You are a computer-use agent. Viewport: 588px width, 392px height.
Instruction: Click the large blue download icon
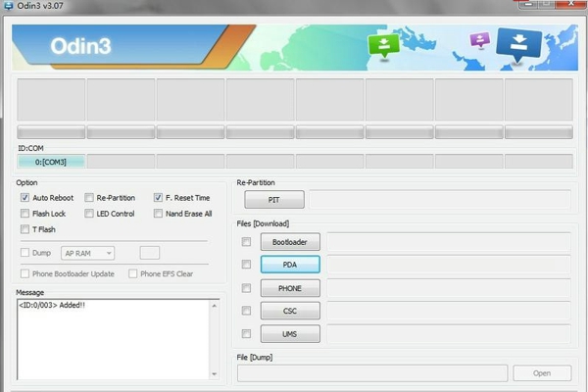pyautogui.click(x=517, y=43)
